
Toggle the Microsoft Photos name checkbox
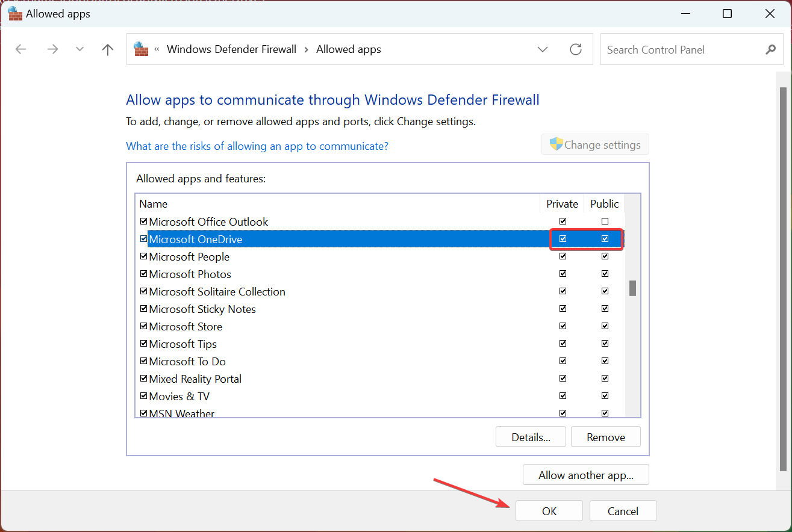pos(143,274)
